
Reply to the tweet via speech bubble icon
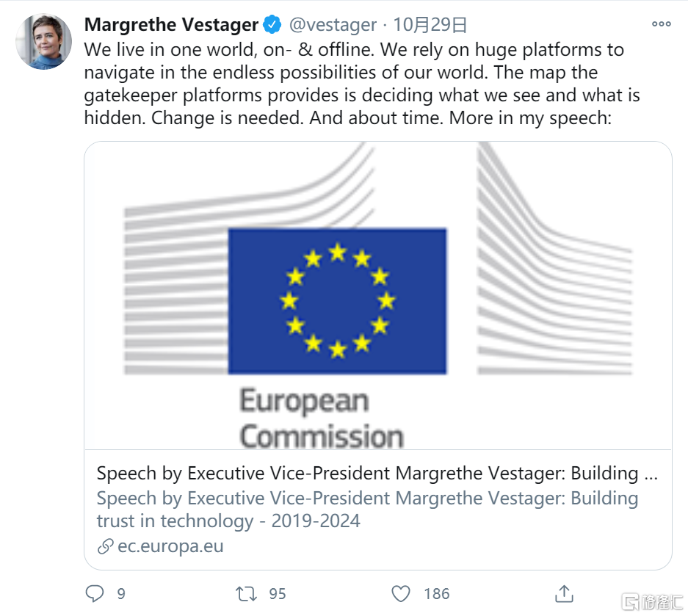(95, 593)
